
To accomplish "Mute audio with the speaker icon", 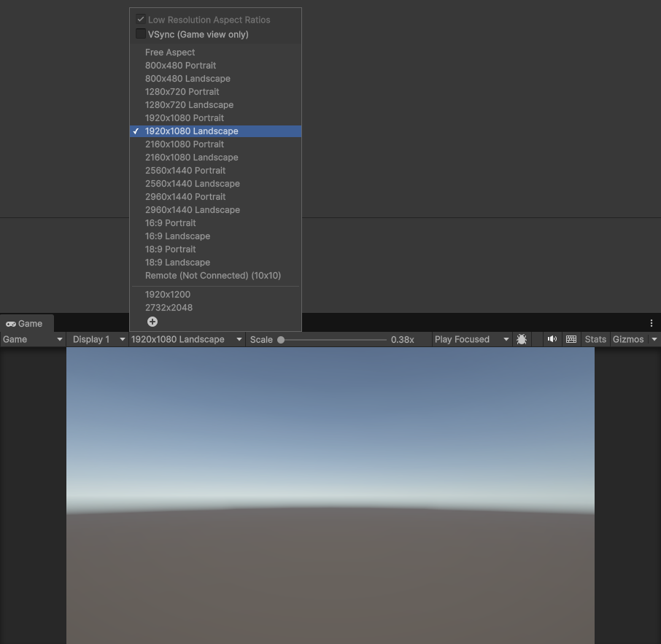I will tap(552, 339).
